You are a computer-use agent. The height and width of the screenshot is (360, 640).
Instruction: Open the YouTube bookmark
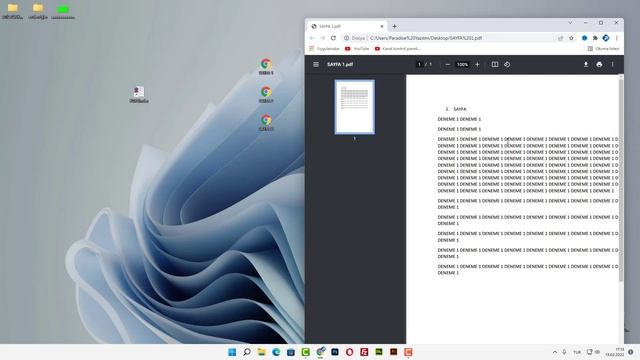(x=357, y=49)
